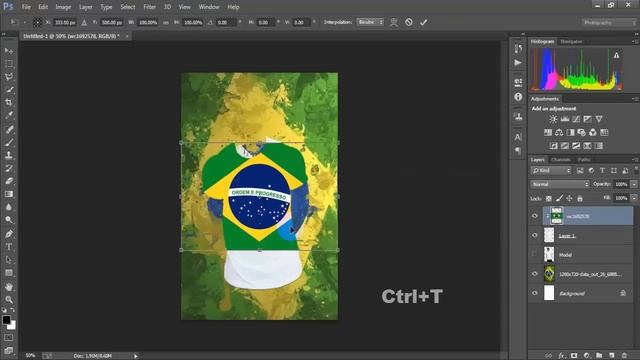Select the Quick Selection tool
Image resolution: width=640 pixels, height=360 pixels.
click(x=9, y=89)
